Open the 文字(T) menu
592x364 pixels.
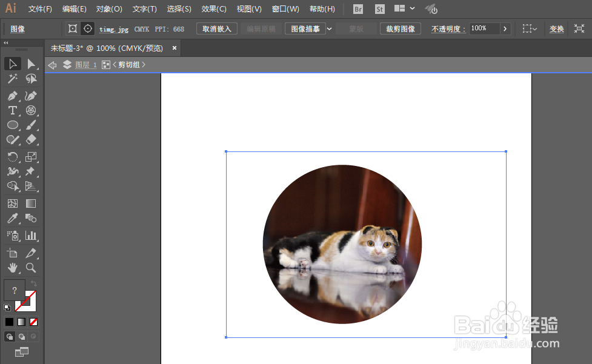[x=145, y=9]
